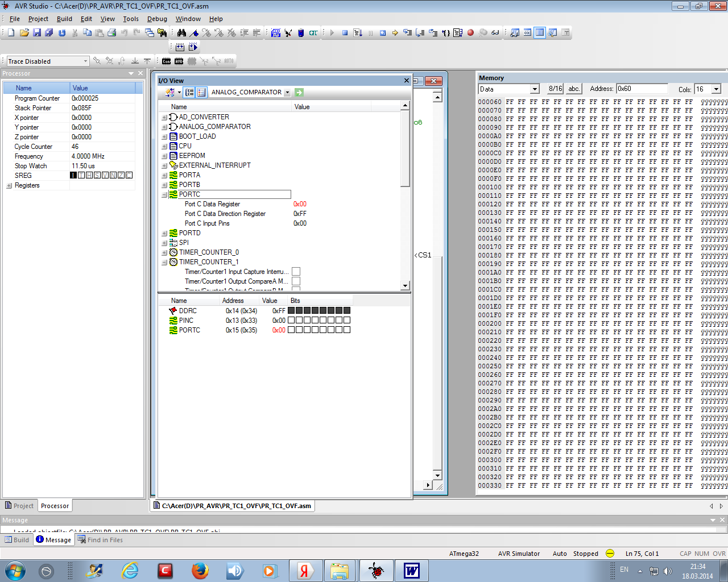This screenshot has width=728, height=582.
Task: Open the Windows Start button
Action: [15, 571]
